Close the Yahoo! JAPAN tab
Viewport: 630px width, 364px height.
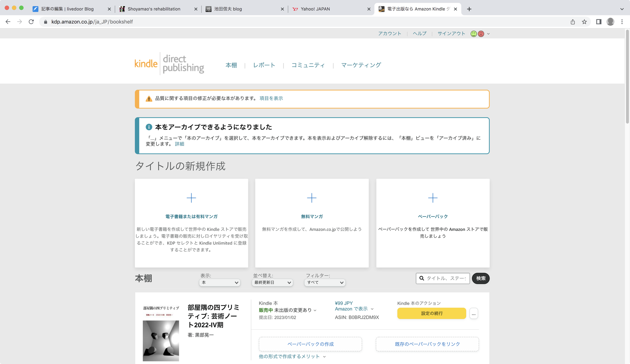tap(369, 9)
